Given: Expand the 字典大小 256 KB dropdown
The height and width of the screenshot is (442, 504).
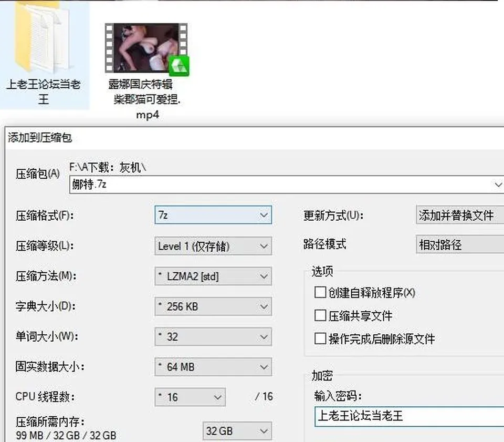Looking at the screenshot, I should click(213, 306).
